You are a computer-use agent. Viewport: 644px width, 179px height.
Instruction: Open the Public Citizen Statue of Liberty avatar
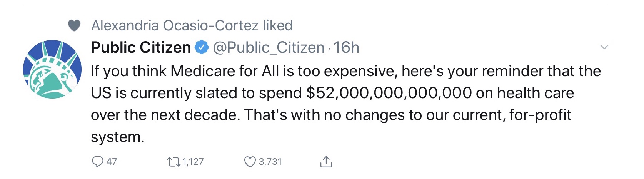pyautogui.click(x=52, y=69)
